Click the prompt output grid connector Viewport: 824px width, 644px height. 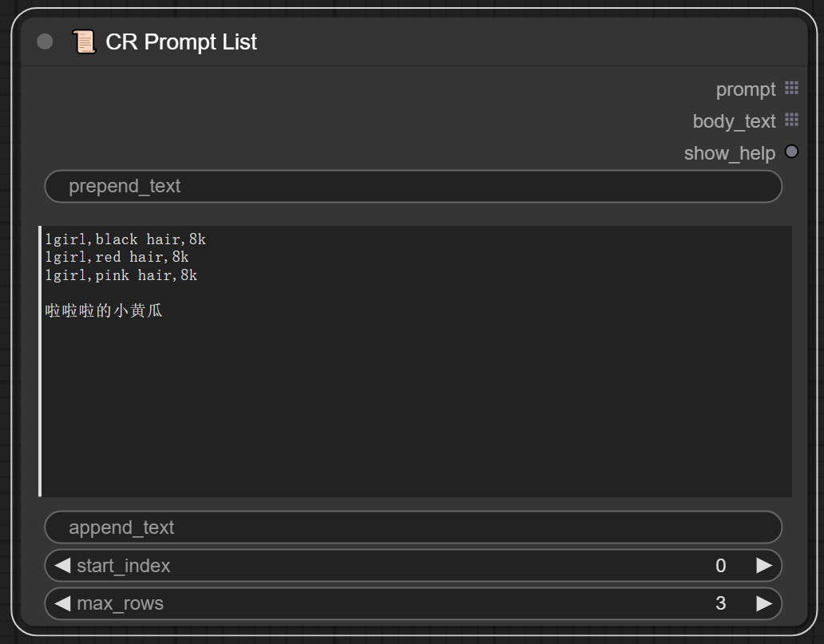(790, 89)
